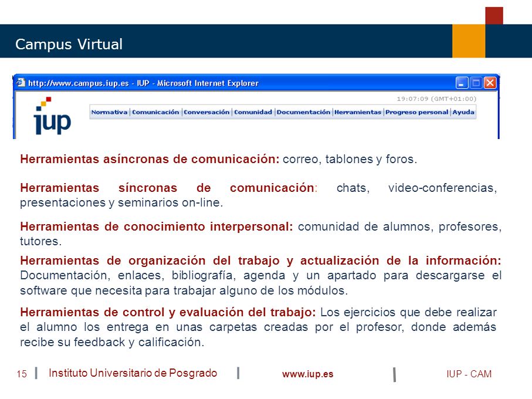Click the text 'recibe su feedback y calificación.'
The image size is (532, 399).
click(x=112, y=342)
